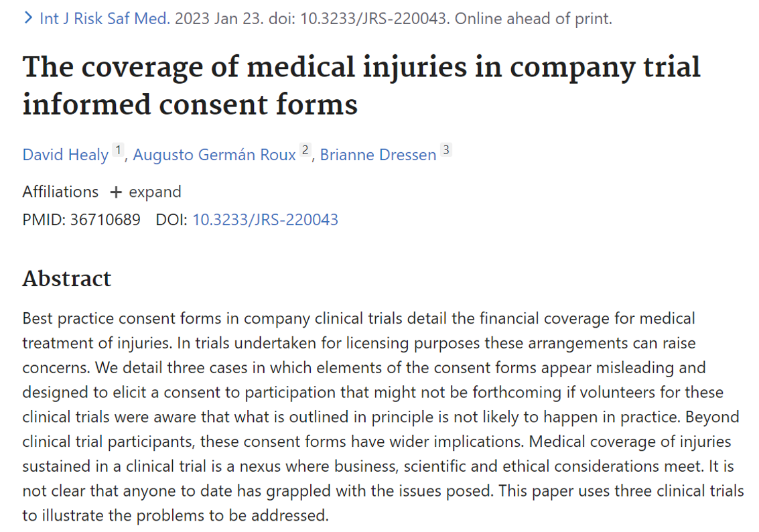This screenshot has width=759, height=532.
Task: Expand the affiliations via the expand label
Action: click(155, 192)
